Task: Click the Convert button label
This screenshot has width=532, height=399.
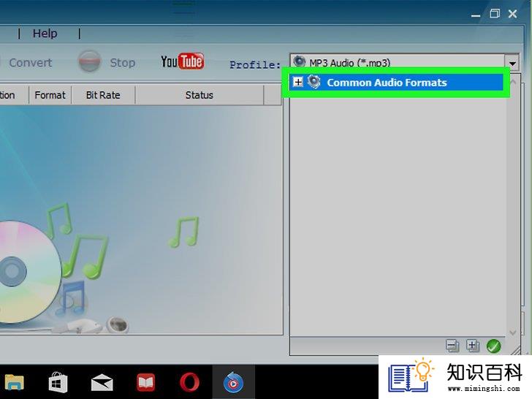Action: coord(31,63)
